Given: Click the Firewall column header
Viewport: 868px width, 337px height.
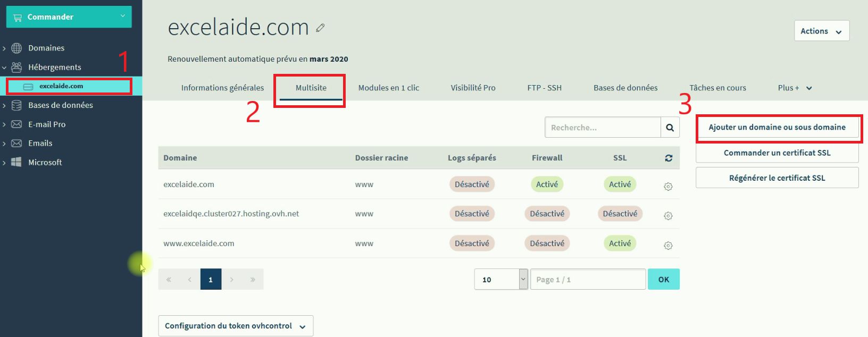Looking at the screenshot, I should click(x=547, y=158).
